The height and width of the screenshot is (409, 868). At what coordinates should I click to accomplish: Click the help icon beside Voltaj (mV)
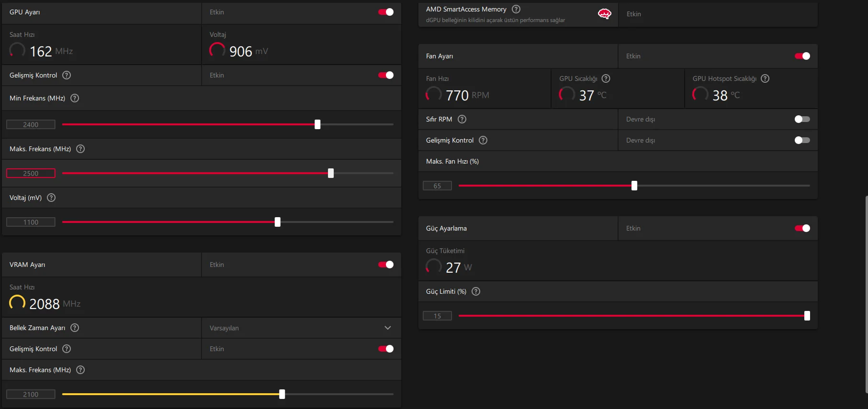tap(51, 198)
